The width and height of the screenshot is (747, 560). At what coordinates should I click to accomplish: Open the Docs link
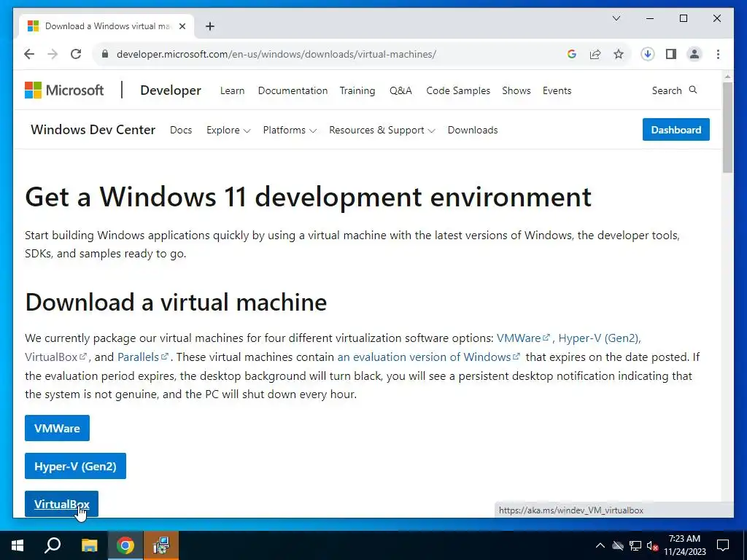point(181,130)
